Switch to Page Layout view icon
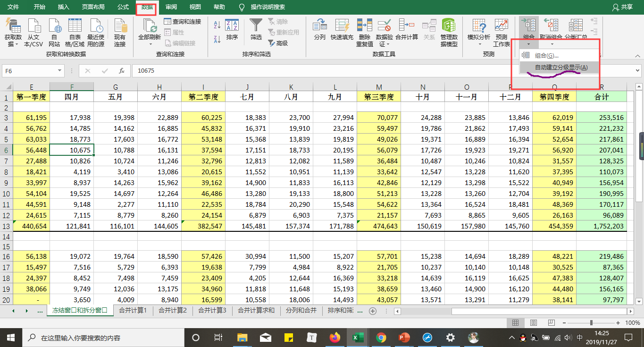The width and height of the screenshot is (644, 347). (534, 323)
